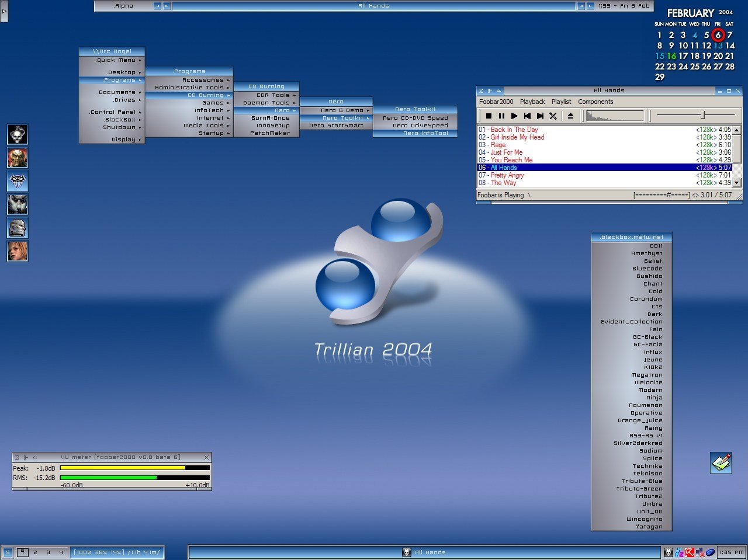This screenshot has height=560, width=748.
Task: Launch Nero DriveSpeed from the menu
Action: [x=415, y=126]
